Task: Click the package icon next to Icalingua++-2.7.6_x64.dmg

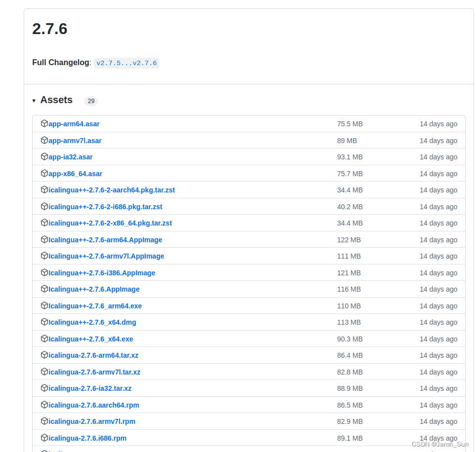Action: (44, 322)
